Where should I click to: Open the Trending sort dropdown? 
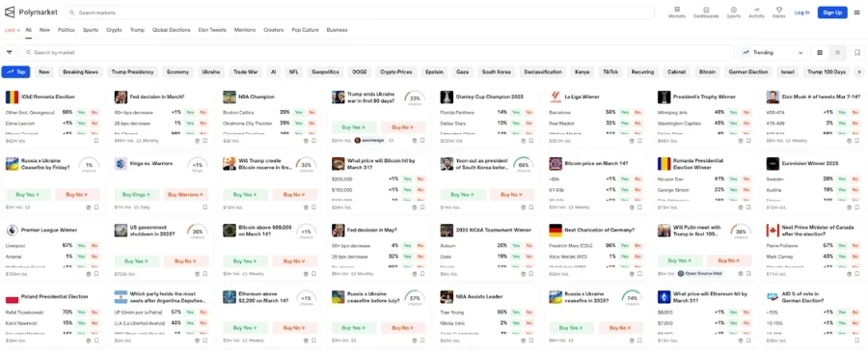773,52
